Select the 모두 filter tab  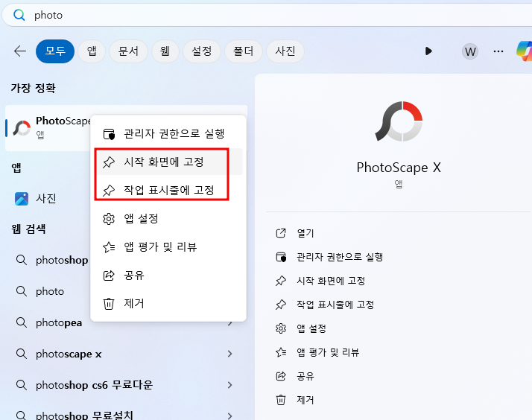(55, 51)
